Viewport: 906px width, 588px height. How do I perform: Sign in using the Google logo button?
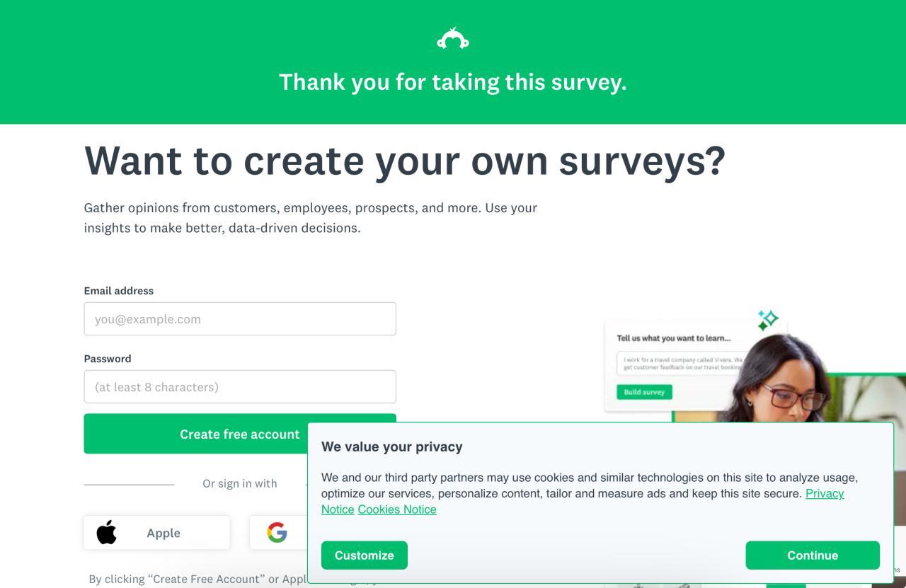click(277, 533)
